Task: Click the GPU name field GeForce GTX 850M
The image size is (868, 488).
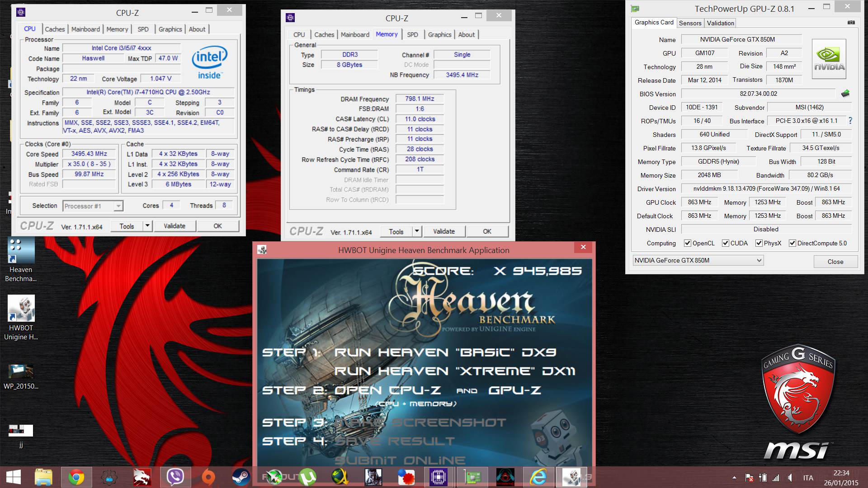Action: (741, 39)
